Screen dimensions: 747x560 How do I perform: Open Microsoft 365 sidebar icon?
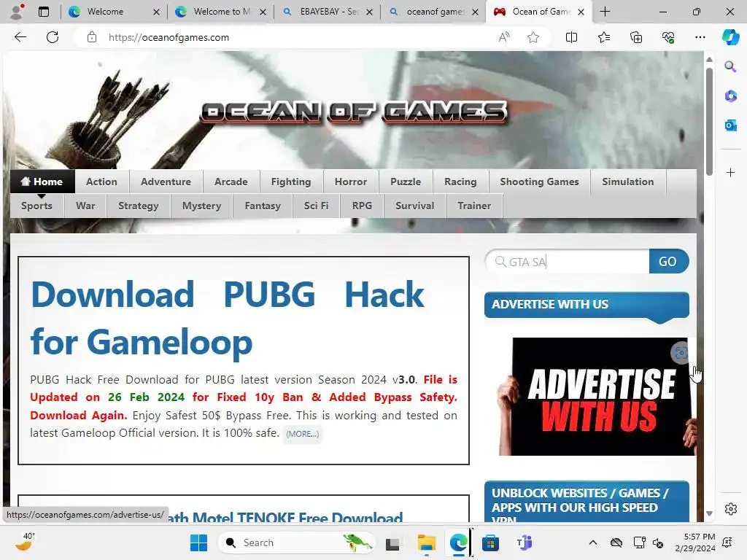730,96
